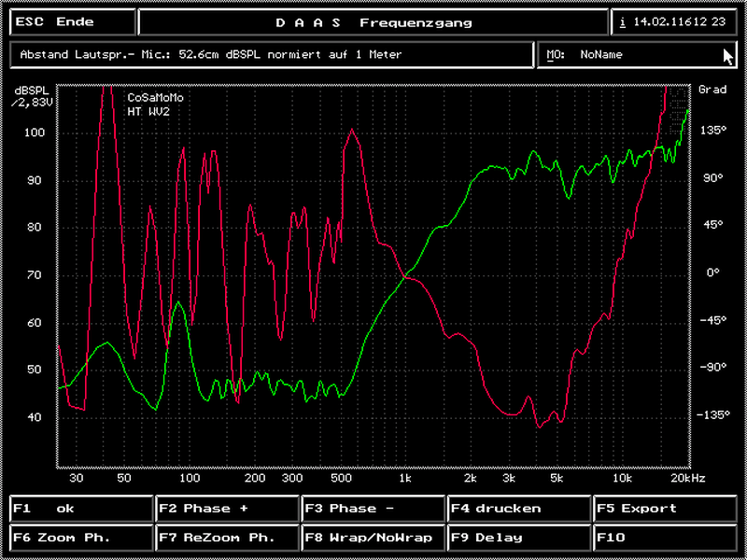Click the DAAS Frequenzgang title bar
747x560 pixels.
373,22
